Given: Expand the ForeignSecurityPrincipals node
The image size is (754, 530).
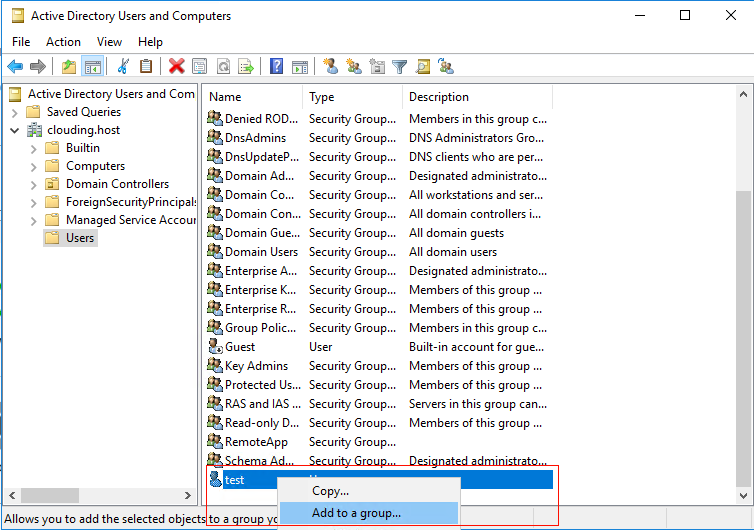Looking at the screenshot, I should 33,203.
